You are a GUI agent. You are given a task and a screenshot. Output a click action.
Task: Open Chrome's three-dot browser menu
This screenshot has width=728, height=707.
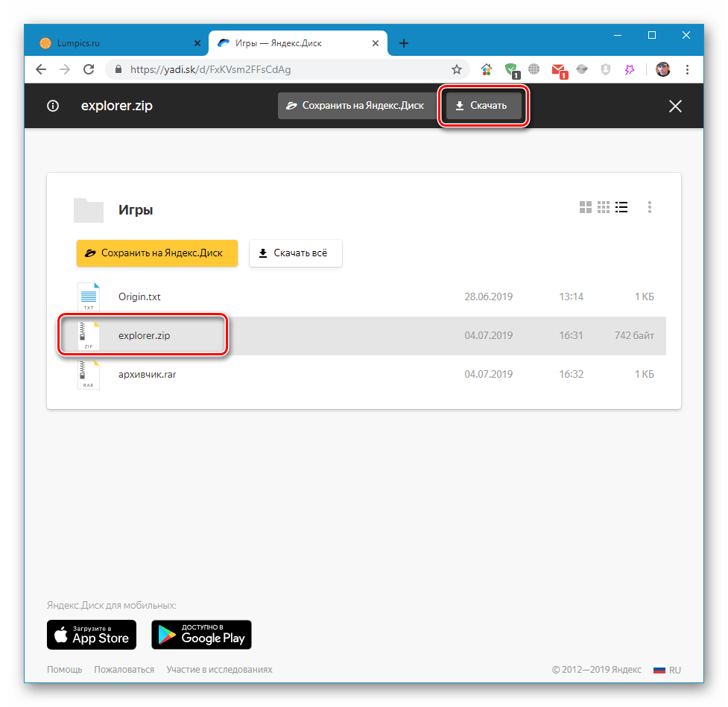pyautogui.click(x=687, y=69)
